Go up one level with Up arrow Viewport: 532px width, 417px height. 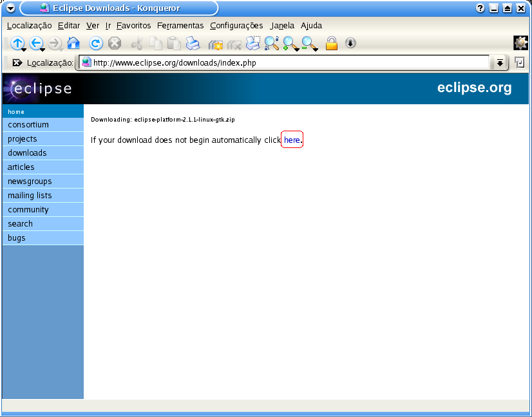[17, 43]
